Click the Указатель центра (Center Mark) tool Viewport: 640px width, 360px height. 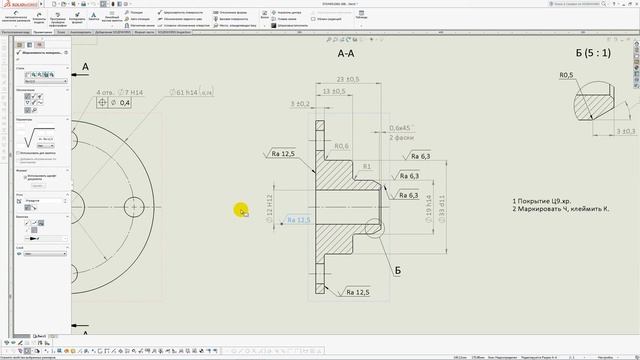[286, 13]
